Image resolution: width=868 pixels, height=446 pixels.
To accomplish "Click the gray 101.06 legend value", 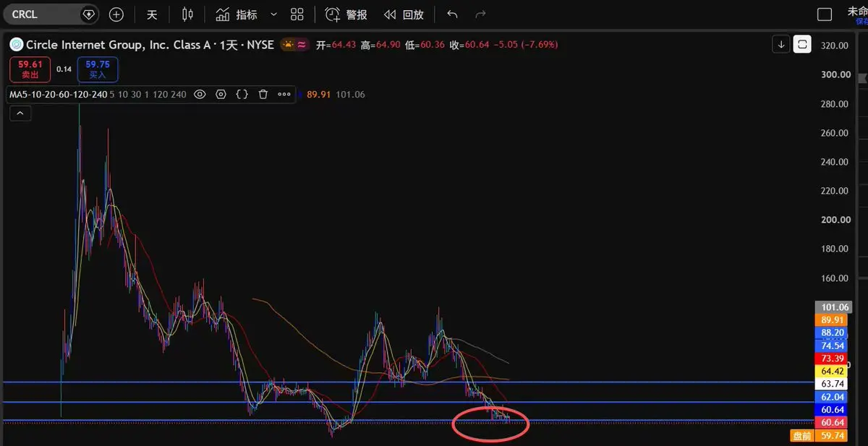I will tap(351, 95).
